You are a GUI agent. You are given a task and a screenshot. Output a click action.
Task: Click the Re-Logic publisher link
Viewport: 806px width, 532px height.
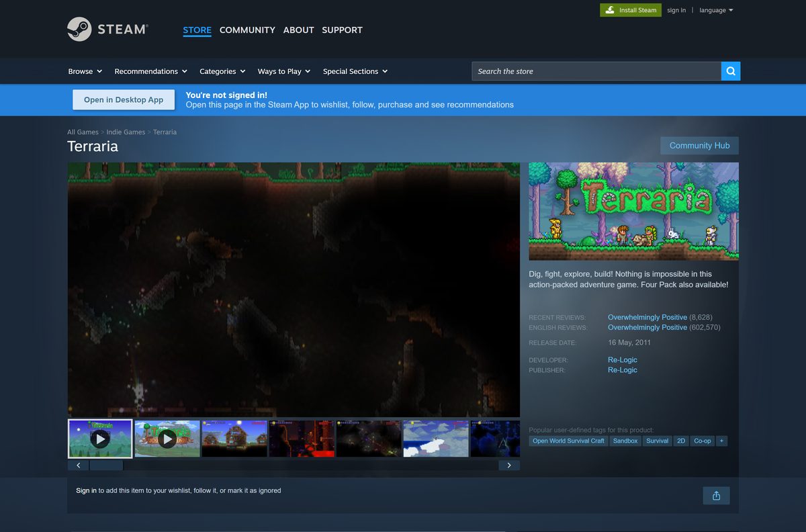pyautogui.click(x=623, y=370)
